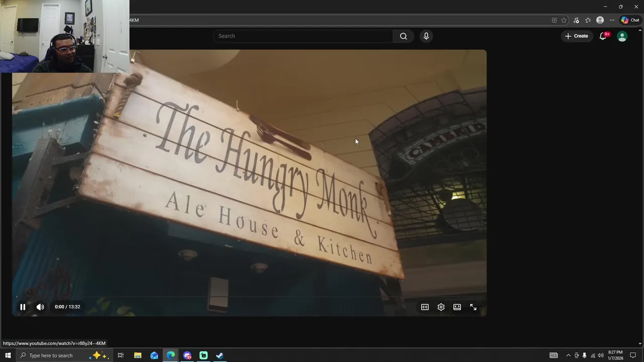Open the Edge browser profile icon
The height and width of the screenshot is (362, 644).
click(x=600, y=20)
